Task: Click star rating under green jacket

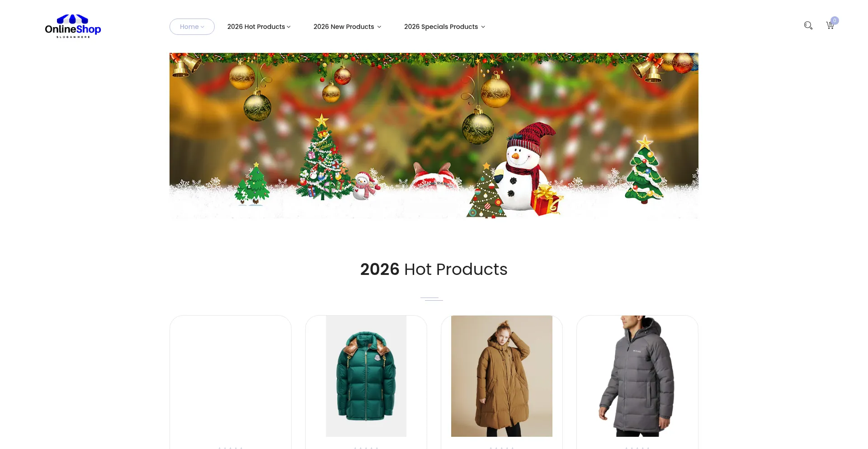Action: coord(366,448)
